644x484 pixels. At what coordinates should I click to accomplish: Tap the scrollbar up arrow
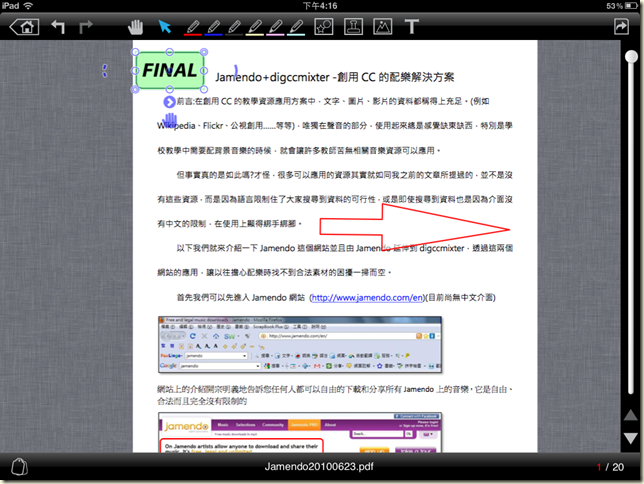point(630,415)
